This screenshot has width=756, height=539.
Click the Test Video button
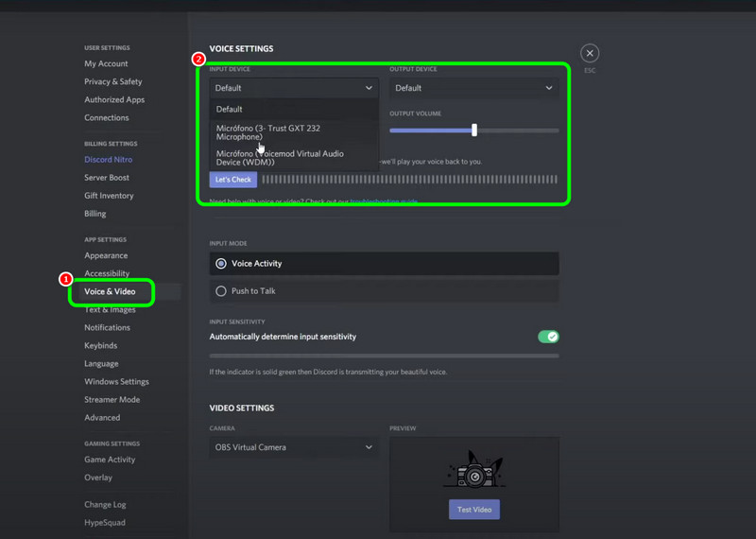pyautogui.click(x=473, y=510)
